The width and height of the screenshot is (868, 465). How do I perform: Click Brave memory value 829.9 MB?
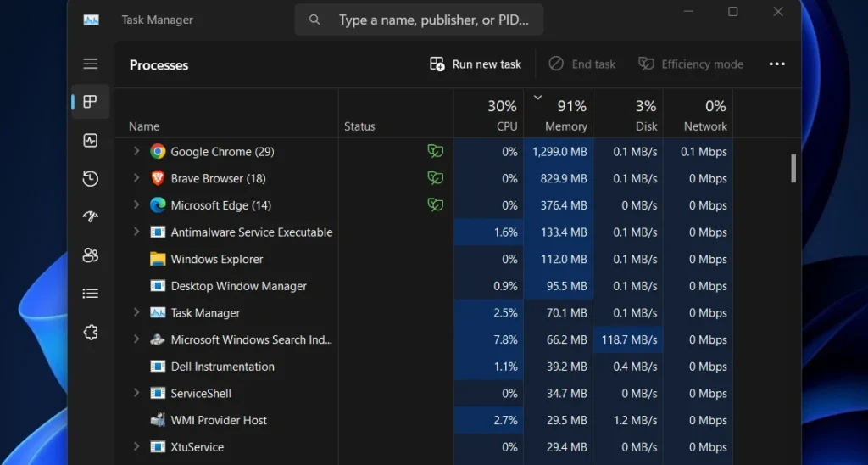(x=564, y=178)
